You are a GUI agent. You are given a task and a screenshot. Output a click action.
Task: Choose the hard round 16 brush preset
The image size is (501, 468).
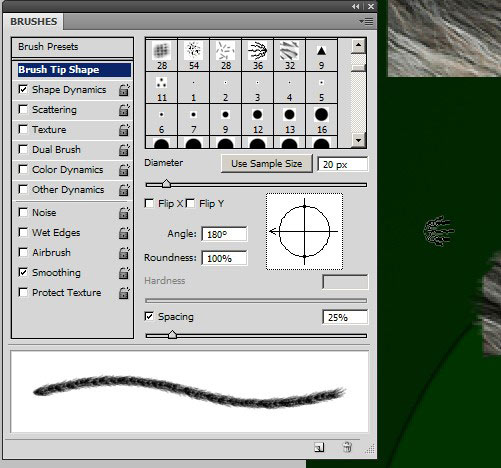pos(321,120)
